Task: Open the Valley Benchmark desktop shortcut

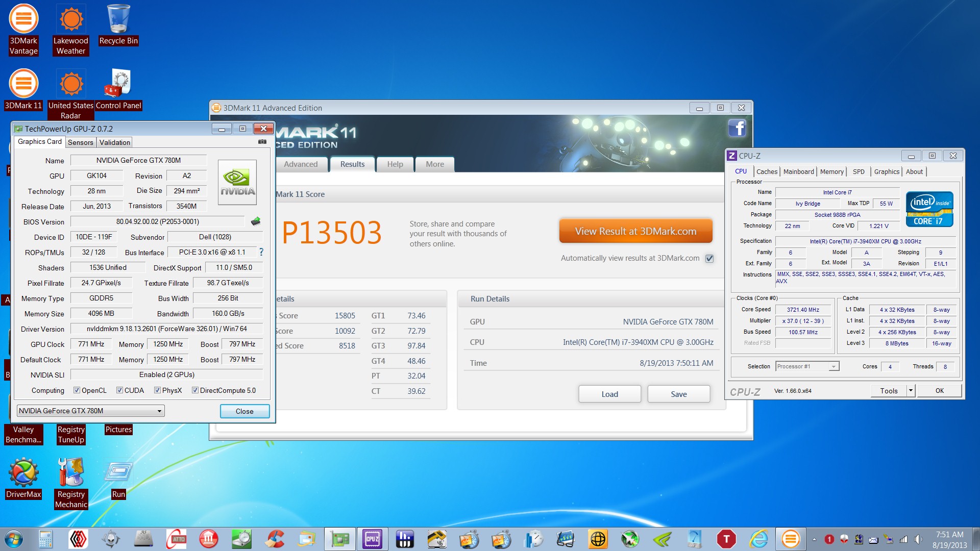Action: coord(23,435)
